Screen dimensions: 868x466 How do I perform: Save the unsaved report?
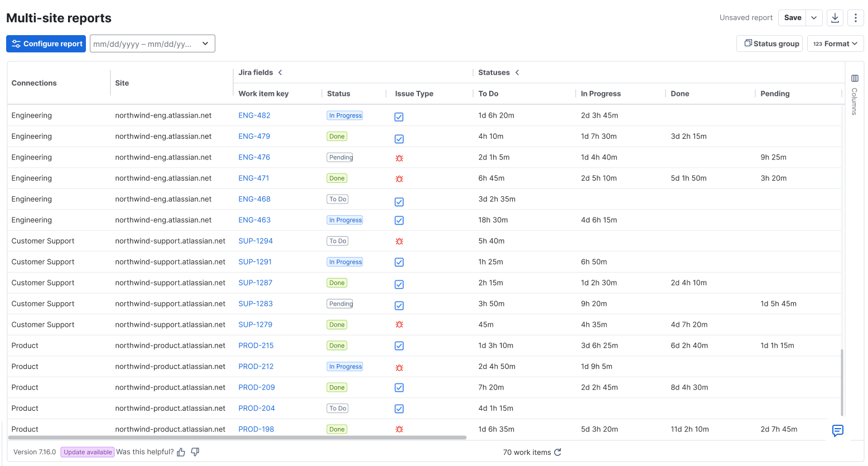coord(792,18)
